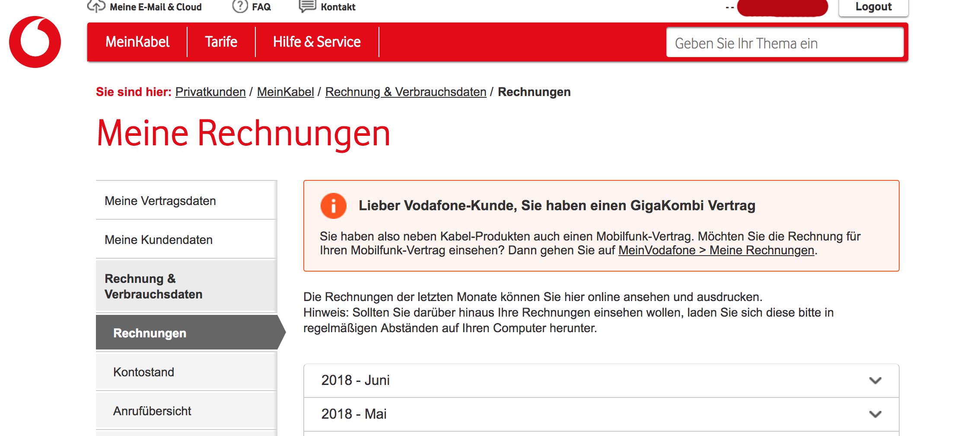Open the MeinKabel menu
This screenshot has height=436, width=980.
[x=137, y=42]
